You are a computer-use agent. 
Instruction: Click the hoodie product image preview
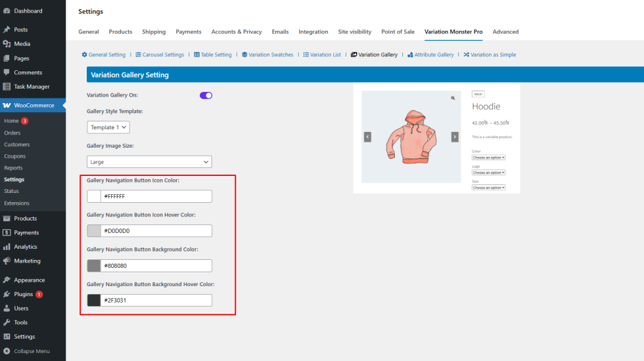[x=411, y=137]
